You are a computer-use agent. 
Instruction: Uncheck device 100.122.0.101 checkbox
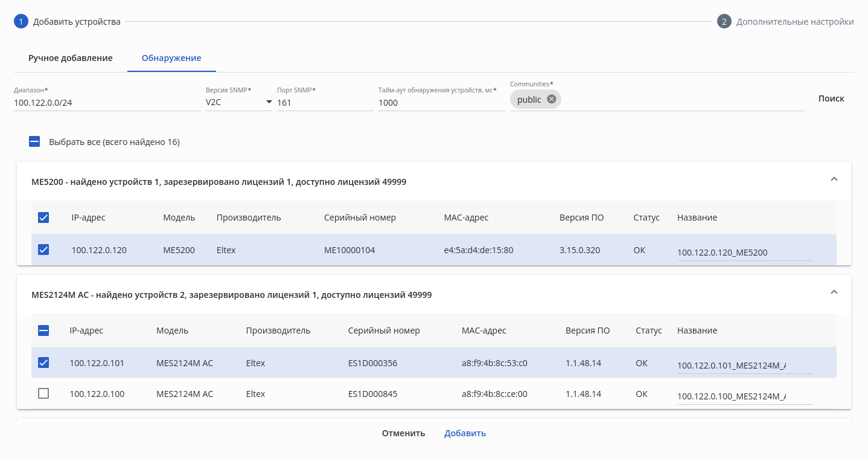[x=43, y=363]
